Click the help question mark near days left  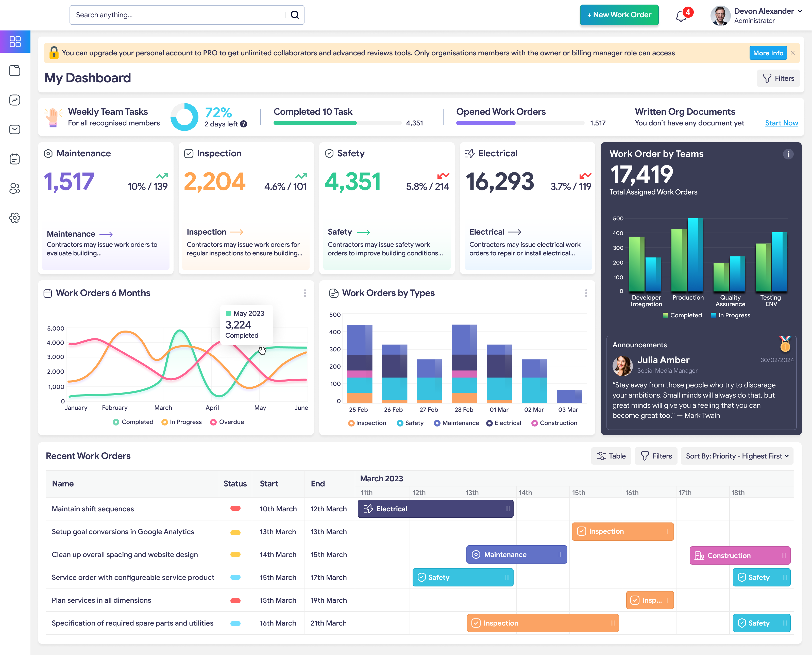(x=244, y=124)
